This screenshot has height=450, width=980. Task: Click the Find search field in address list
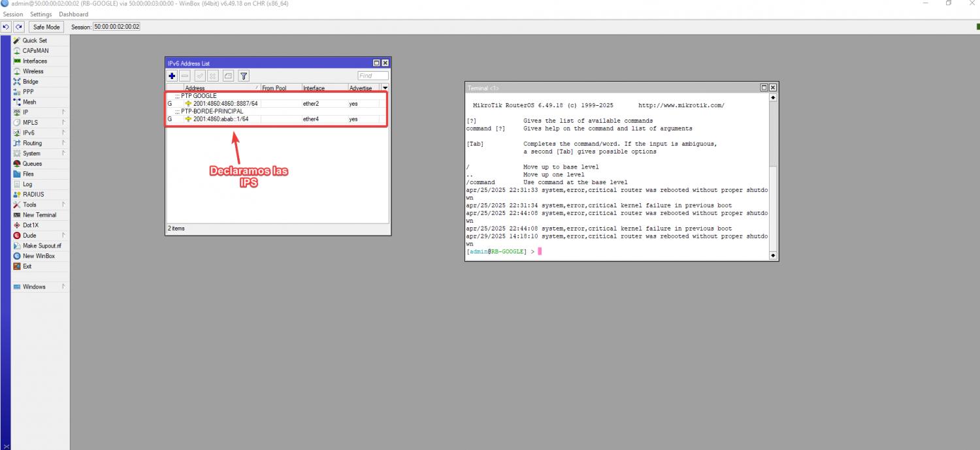click(x=372, y=76)
